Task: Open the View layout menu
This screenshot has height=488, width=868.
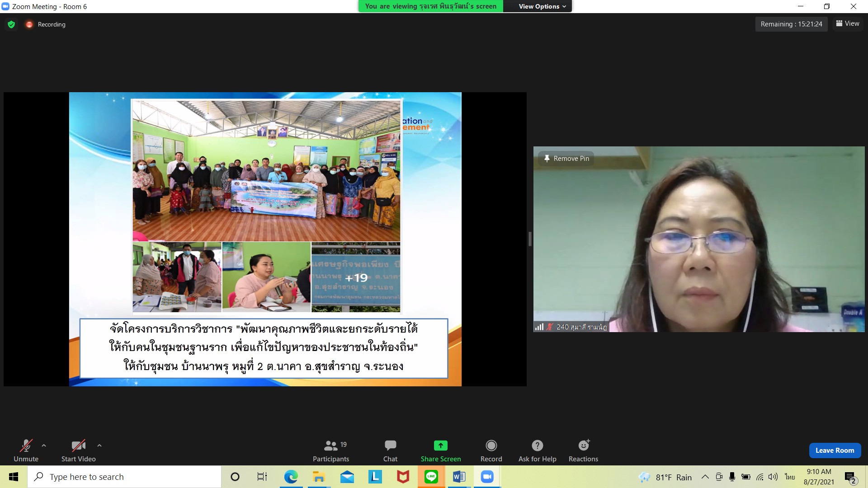Action: pyautogui.click(x=848, y=23)
